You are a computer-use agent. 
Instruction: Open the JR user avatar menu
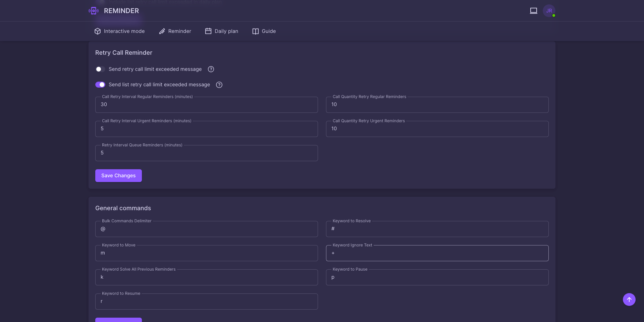[x=549, y=11]
